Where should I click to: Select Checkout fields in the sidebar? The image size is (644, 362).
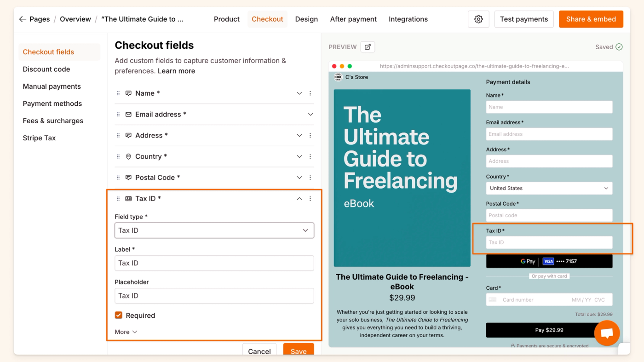point(59,52)
